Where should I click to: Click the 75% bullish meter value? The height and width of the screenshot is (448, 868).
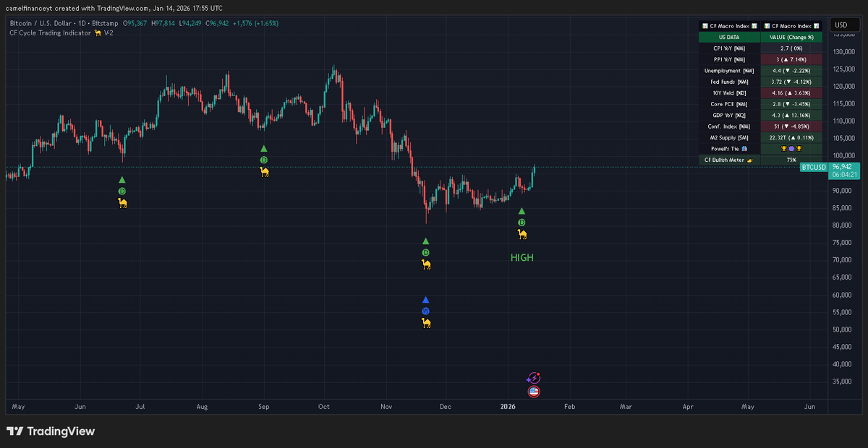(791, 160)
